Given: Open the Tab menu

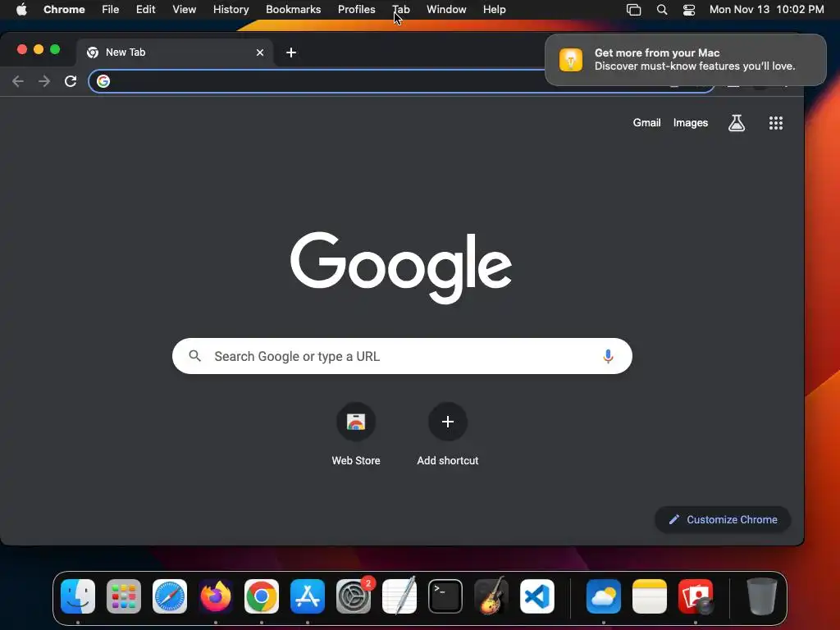Looking at the screenshot, I should point(400,9).
